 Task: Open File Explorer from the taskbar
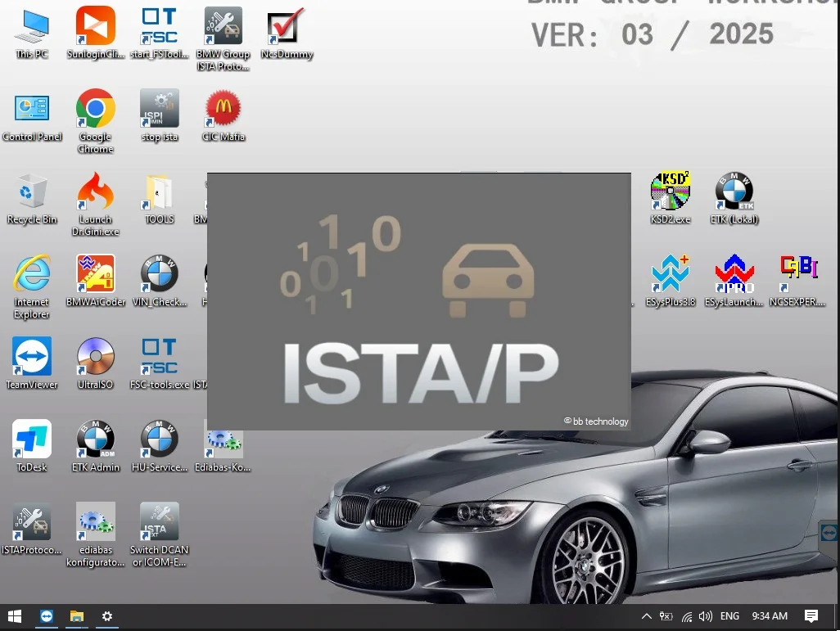[x=76, y=616]
